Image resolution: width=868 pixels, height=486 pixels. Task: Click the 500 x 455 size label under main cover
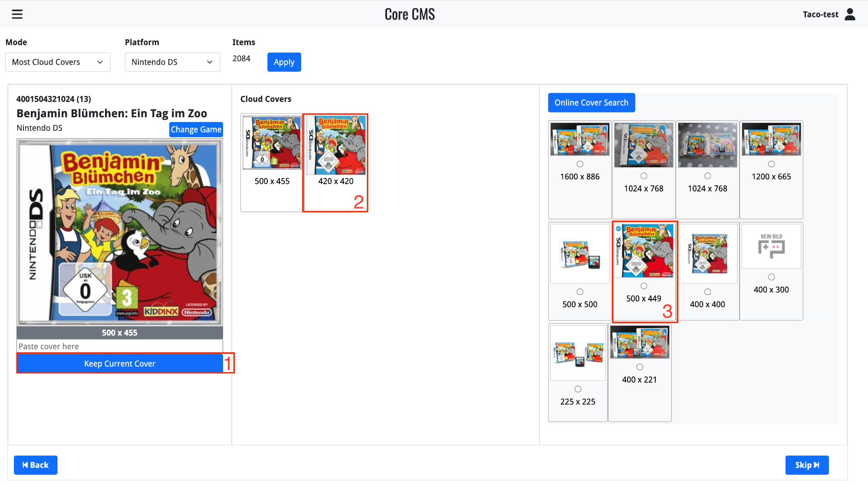[x=120, y=333]
